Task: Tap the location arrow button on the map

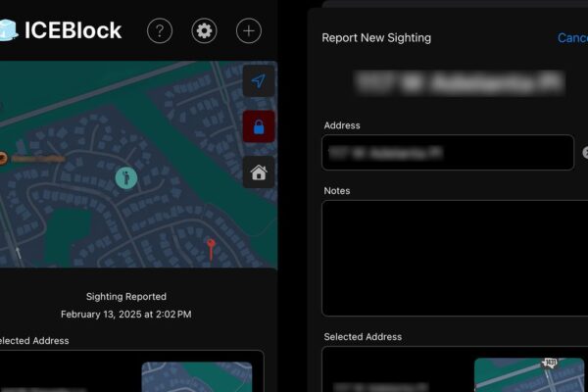Action: click(259, 80)
